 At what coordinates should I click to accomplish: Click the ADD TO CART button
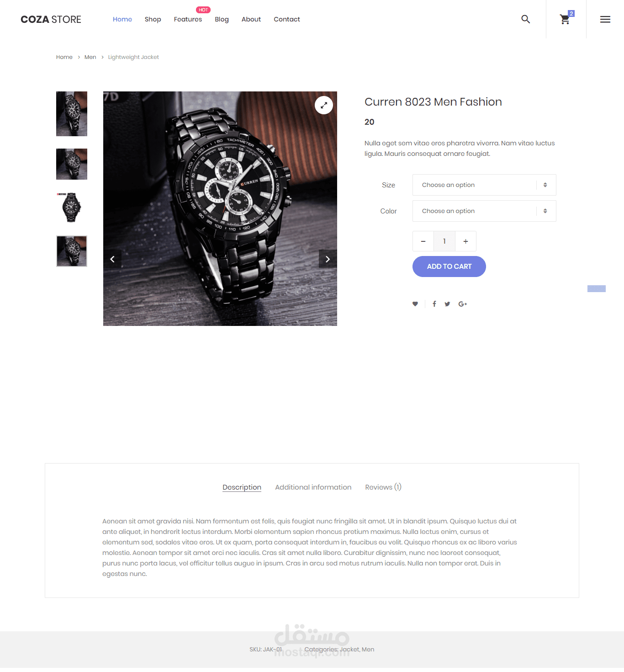[449, 267]
